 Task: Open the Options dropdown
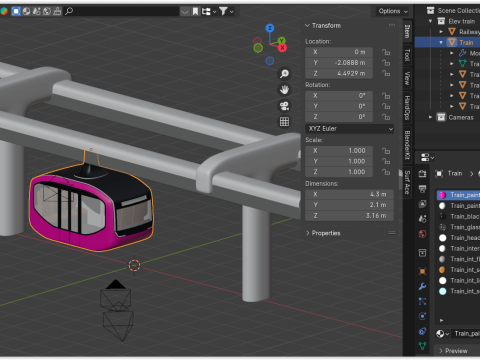point(393,11)
